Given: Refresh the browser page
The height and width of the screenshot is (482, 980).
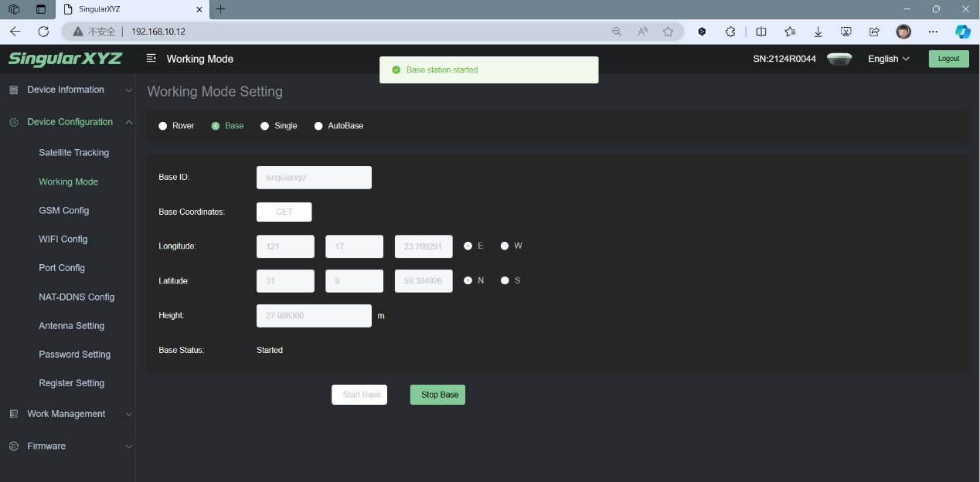Looking at the screenshot, I should pos(43,32).
